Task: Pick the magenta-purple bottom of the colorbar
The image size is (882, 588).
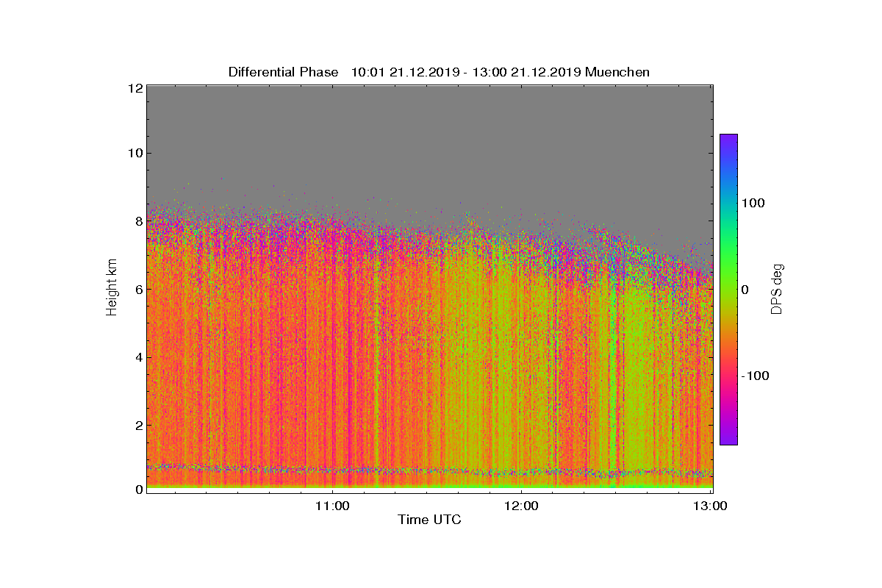Action: [728, 439]
